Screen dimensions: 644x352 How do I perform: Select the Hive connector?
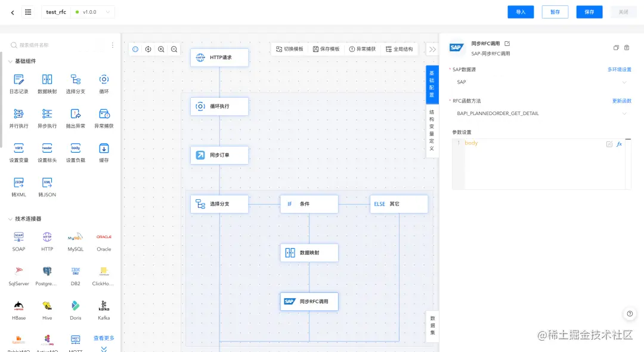(x=47, y=310)
